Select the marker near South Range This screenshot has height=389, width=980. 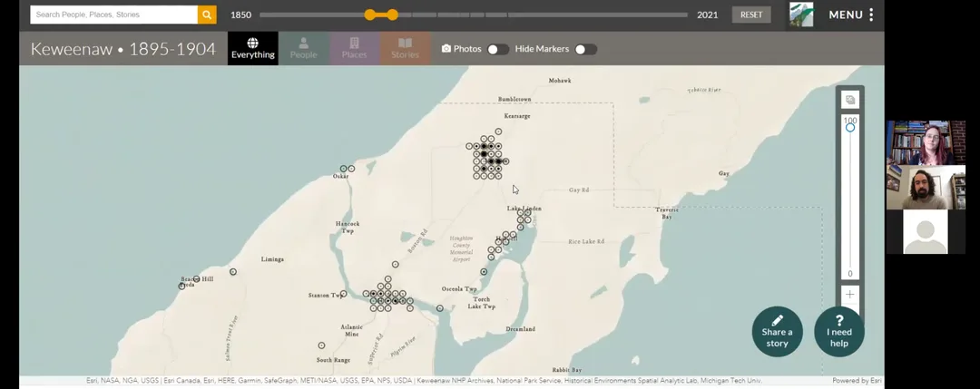[x=321, y=345]
